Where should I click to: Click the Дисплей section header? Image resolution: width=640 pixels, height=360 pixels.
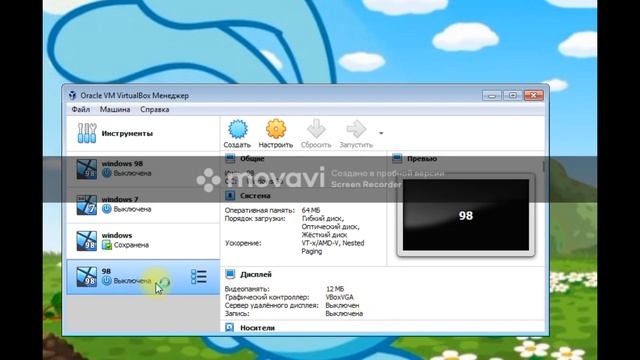pos(256,274)
